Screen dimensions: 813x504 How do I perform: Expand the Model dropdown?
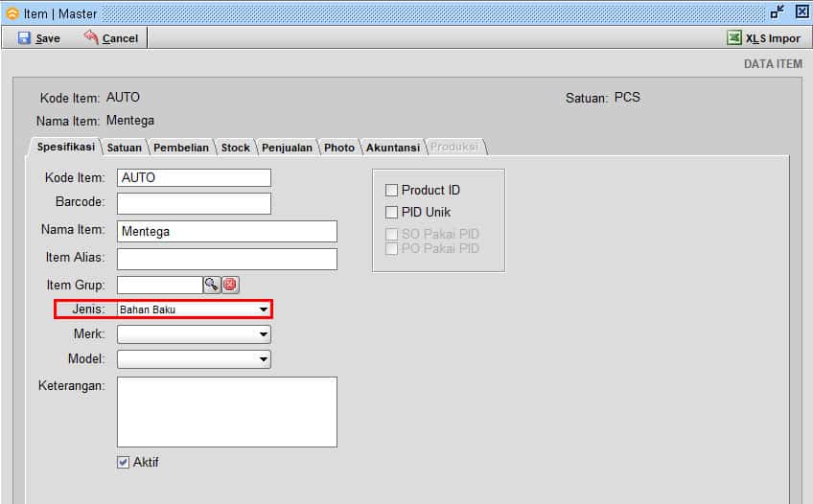264,359
